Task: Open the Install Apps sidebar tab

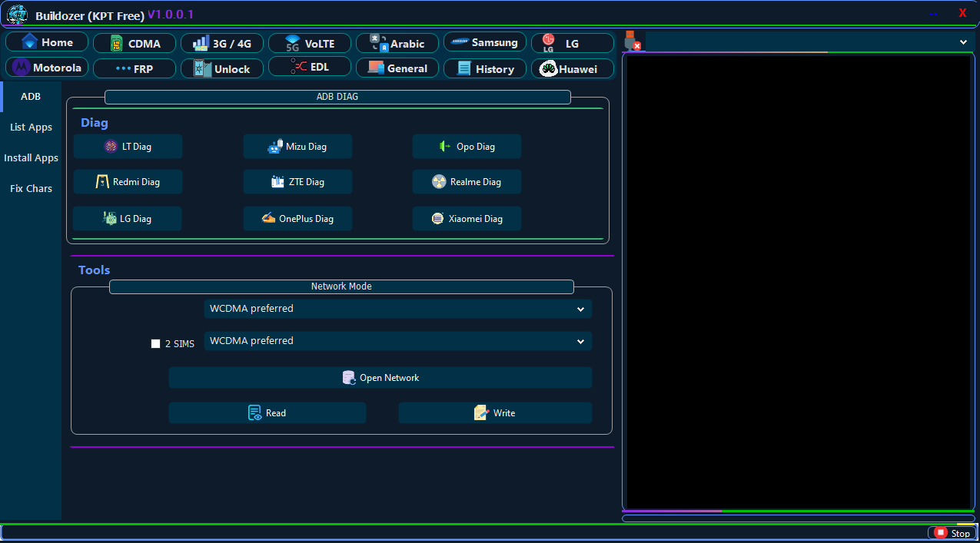Action: [31, 158]
